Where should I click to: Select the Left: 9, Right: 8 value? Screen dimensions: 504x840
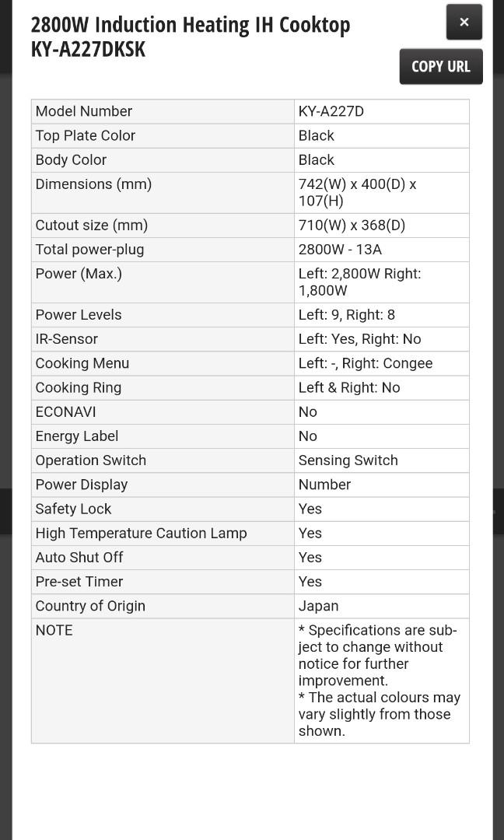click(x=347, y=315)
